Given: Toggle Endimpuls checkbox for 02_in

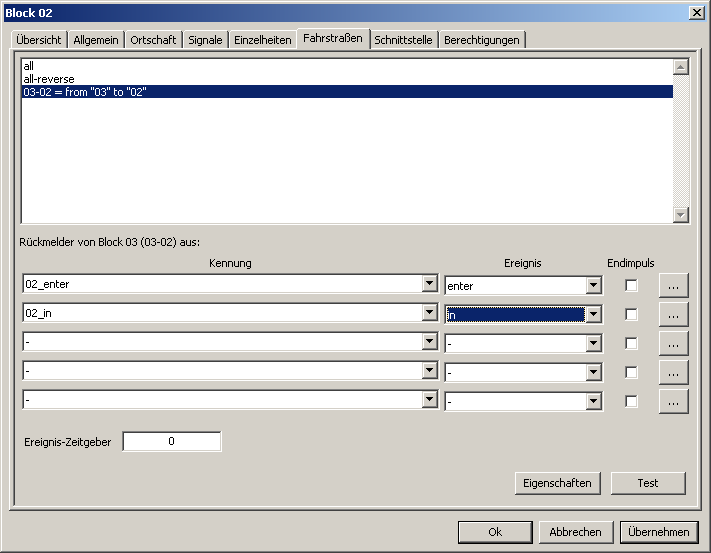Looking at the screenshot, I should click(x=631, y=314).
